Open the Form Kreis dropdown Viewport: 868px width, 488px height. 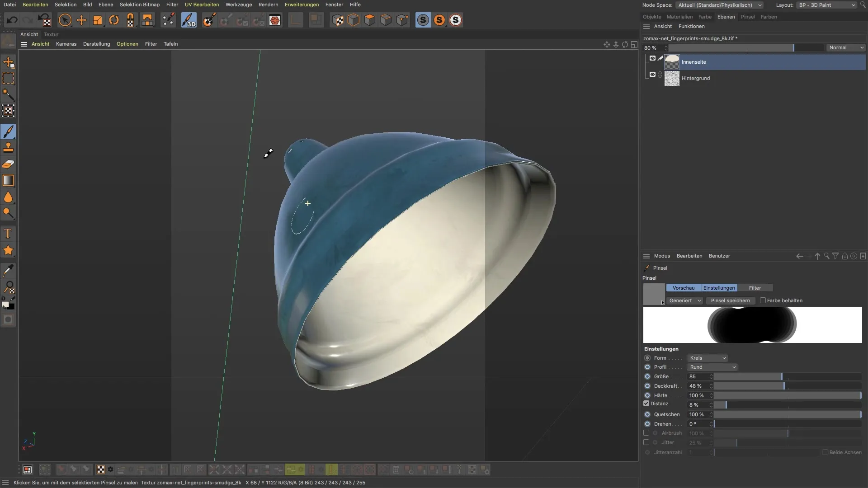[x=708, y=358]
